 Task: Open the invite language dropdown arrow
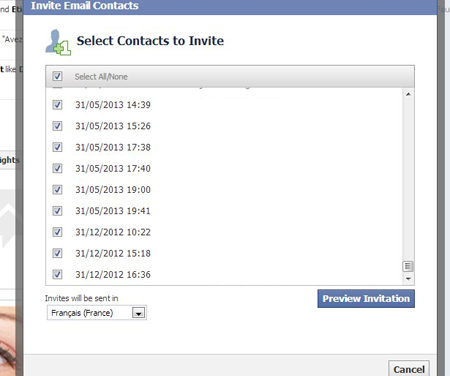(x=139, y=313)
